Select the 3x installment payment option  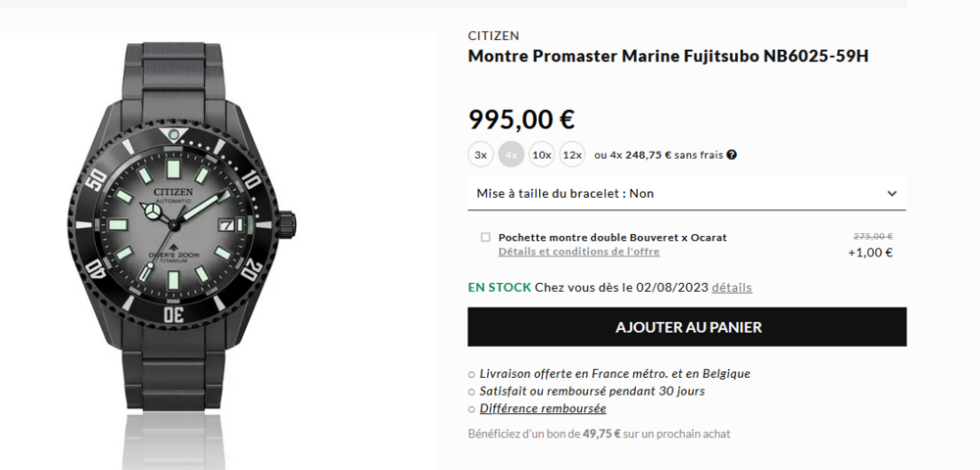click(x=480, y=155)
